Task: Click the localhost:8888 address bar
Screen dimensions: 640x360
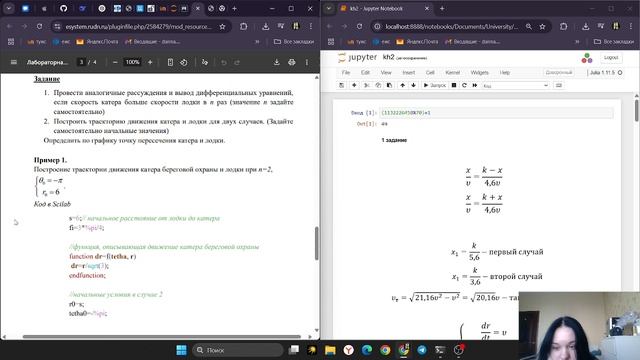Action: (x=451, y=26)
